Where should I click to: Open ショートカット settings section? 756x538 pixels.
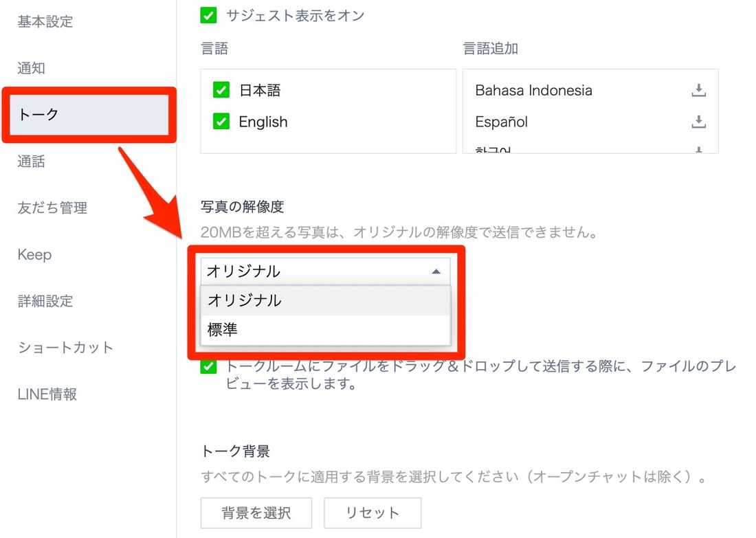click(65, 347)
